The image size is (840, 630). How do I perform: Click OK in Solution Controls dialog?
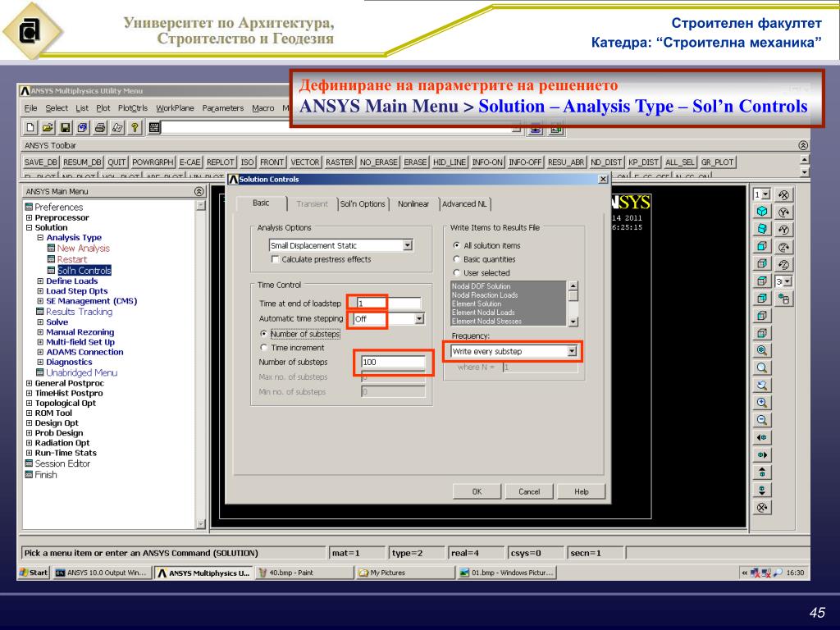click(x=477, y=491)
